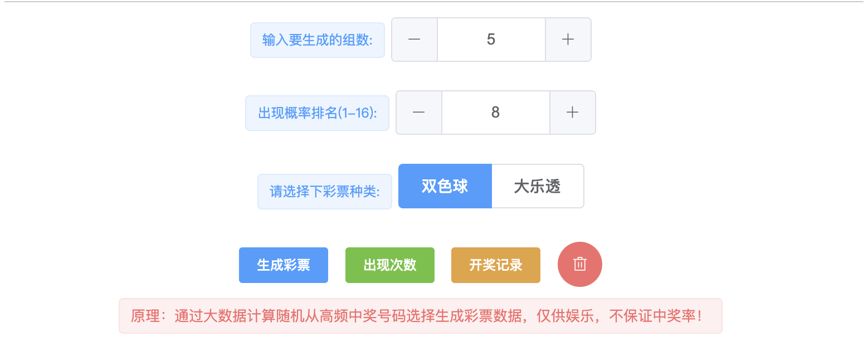The width and height of the screenshot is (868, 361).
Task: Raise the probability ranking value
Action: (572, 113)
